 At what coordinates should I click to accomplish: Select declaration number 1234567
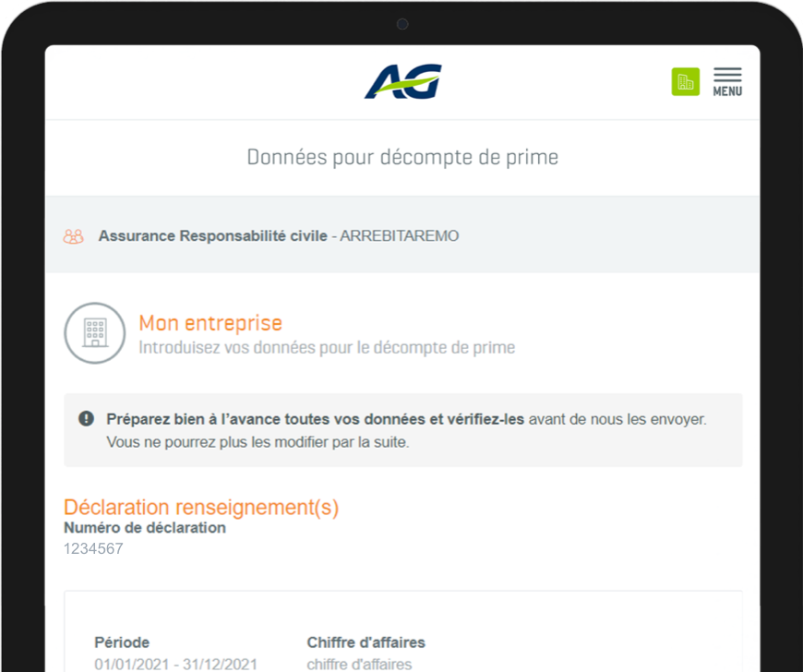click(93, 549)
